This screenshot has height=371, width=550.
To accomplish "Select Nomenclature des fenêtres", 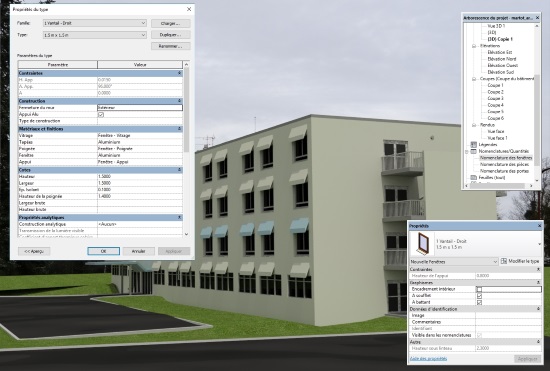I will [x=506, y=158].
